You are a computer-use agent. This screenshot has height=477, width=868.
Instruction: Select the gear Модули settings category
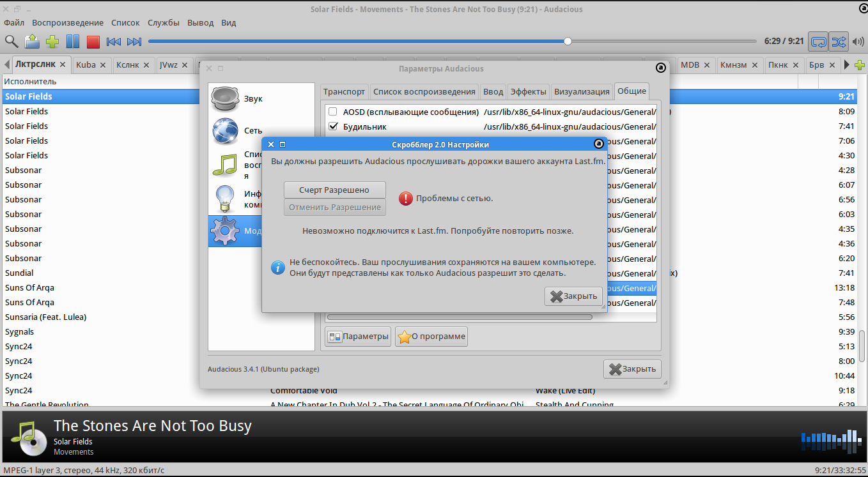[x=235, y=231]
